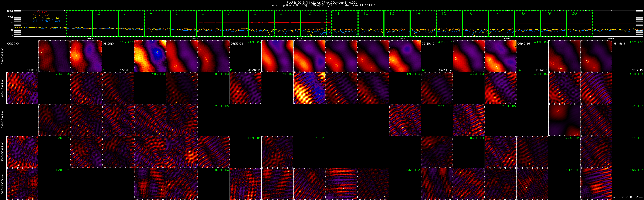Click the '7.63E+04' value
644x200 pixels.
coord(158,74)
